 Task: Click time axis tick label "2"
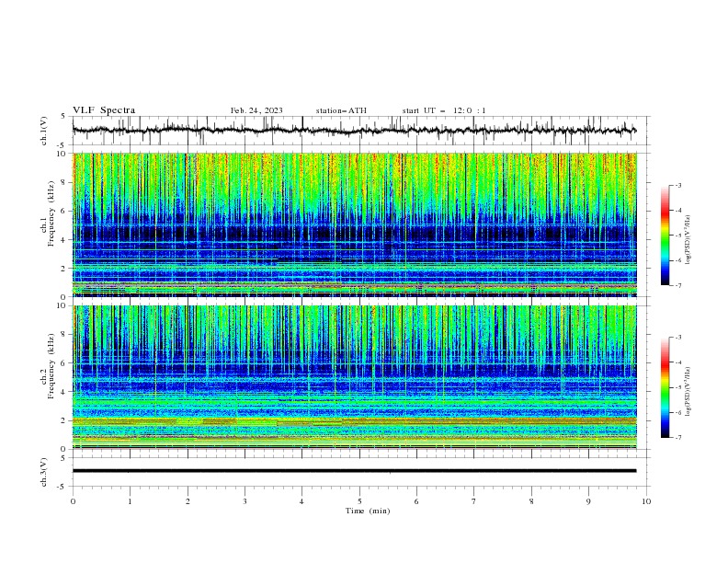188,501
